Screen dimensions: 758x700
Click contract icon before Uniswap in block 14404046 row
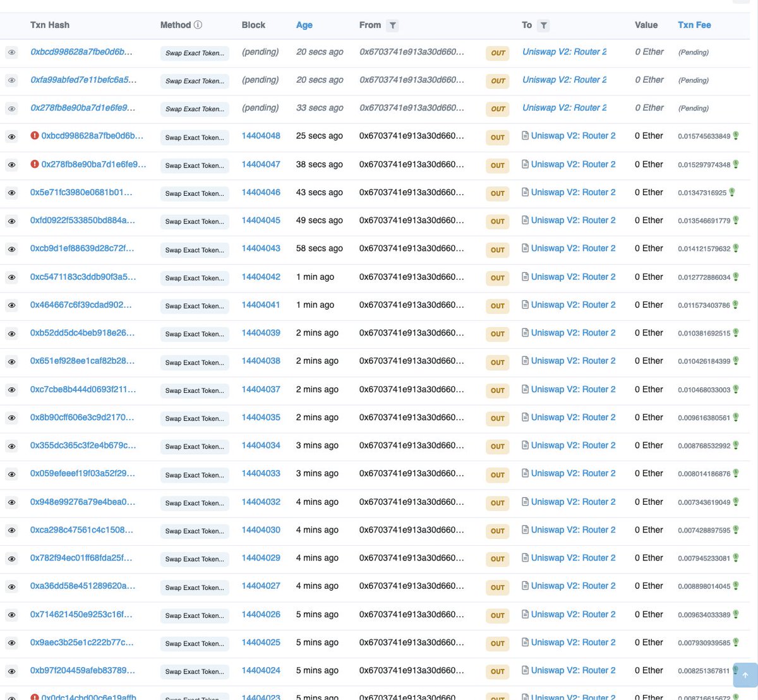pos(526,192)
